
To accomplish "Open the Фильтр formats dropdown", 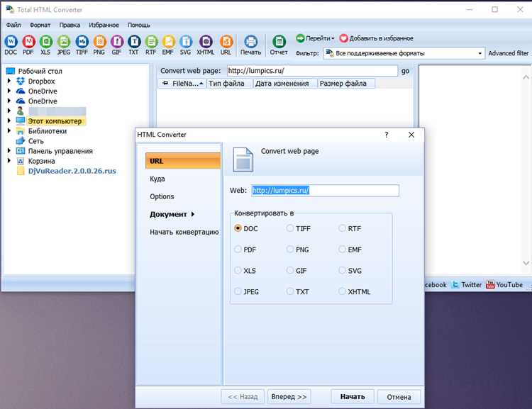I will click(404, 53).
